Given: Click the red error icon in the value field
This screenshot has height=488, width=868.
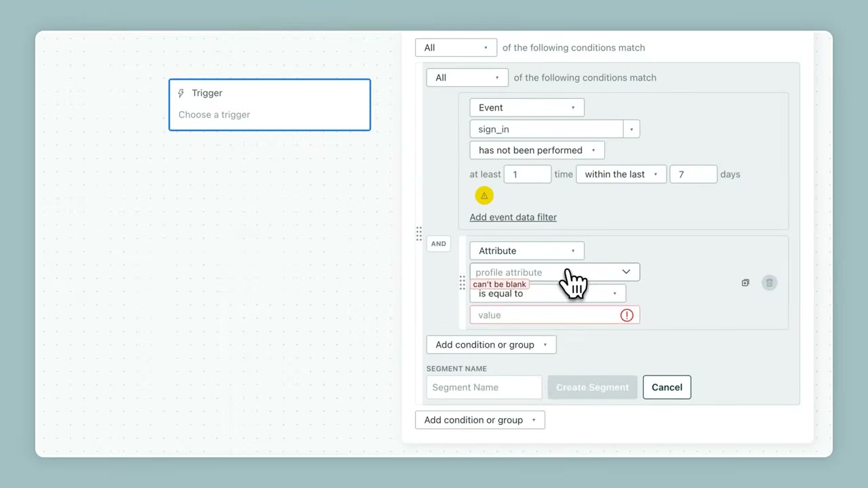Looking at the screenshot, I should pos(627,315).
